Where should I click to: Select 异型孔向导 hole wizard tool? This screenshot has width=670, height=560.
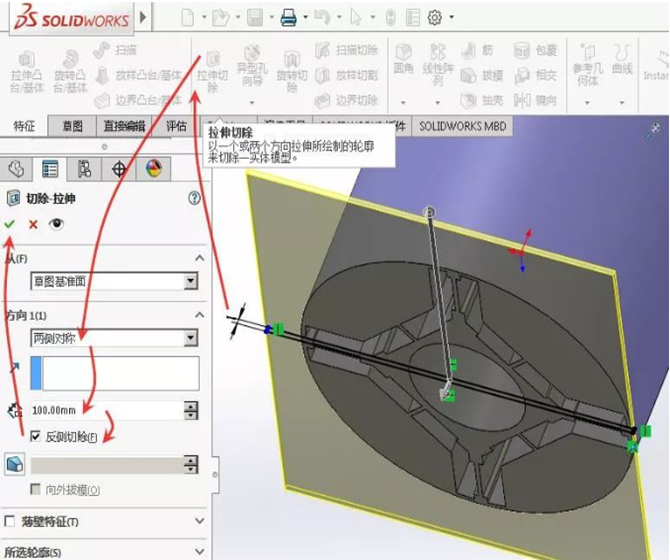tap(252, 67)
